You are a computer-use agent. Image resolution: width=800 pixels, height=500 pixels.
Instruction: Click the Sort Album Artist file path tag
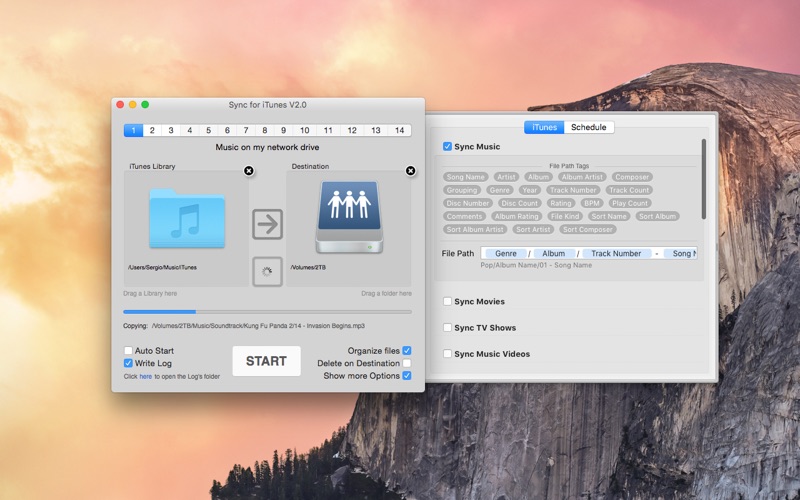click(475, 230)
